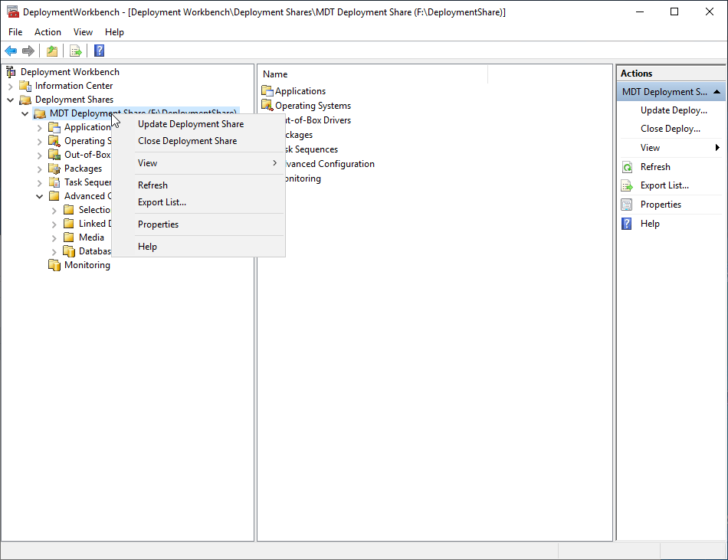This screenshot has height=560, width=728.
Task: Select the Operating Systems folder icon in the list pane
Action: tap(267, 106)
